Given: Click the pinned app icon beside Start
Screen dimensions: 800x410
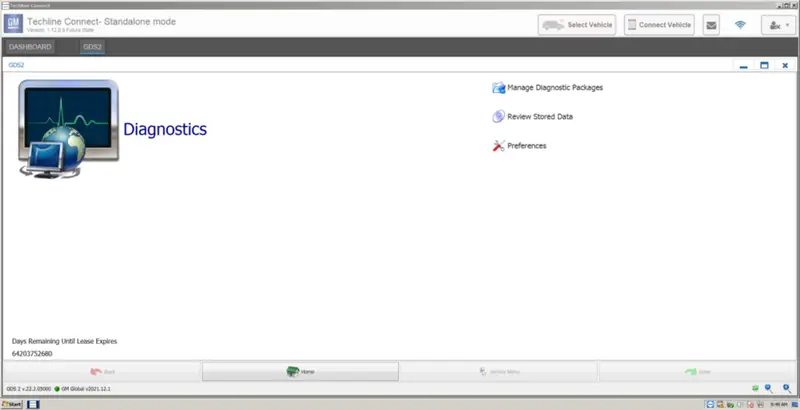Looking at the screenshot, I should 34,404.
